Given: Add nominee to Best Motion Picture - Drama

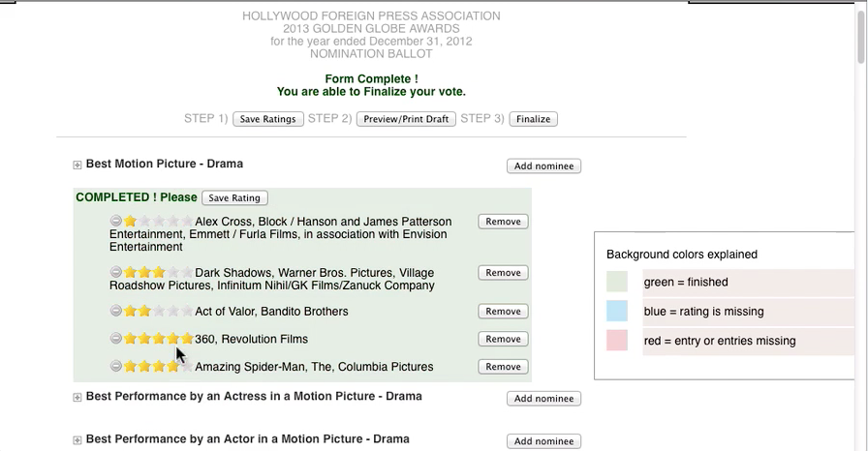Looking at the screenshot, I should tap(543, 166).
